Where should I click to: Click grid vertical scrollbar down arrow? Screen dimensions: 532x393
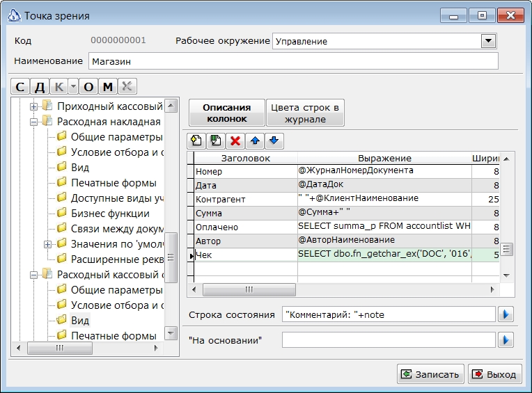[x=506, y=275]
